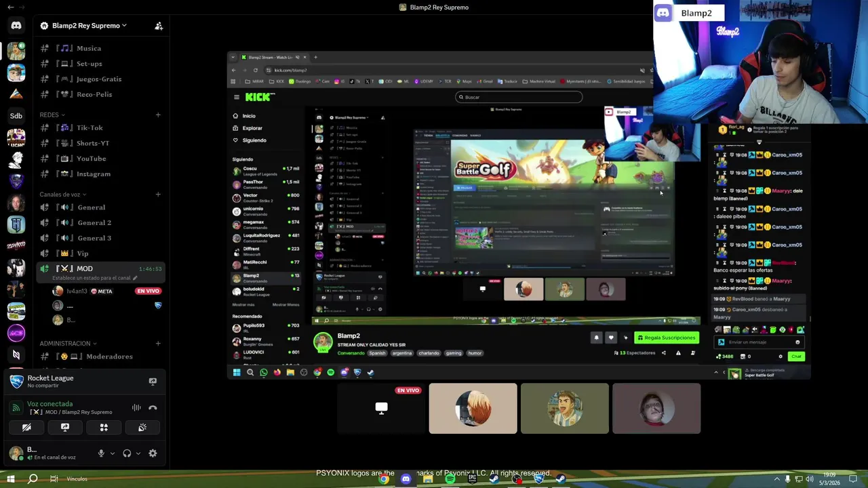Open Windows taskbar search
This screenshot has width=868, height=488.
tap(33, 479)
